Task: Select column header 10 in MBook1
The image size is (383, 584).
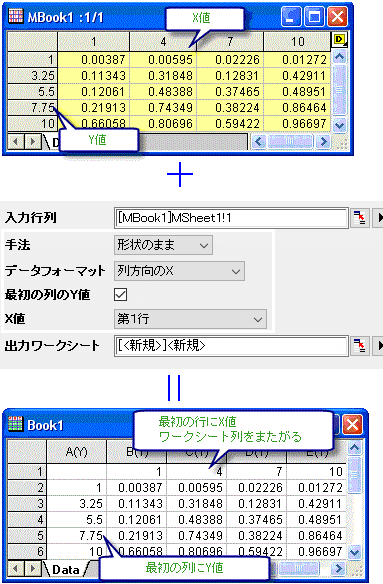Action: pyautogui.click(x=297, y=41)
